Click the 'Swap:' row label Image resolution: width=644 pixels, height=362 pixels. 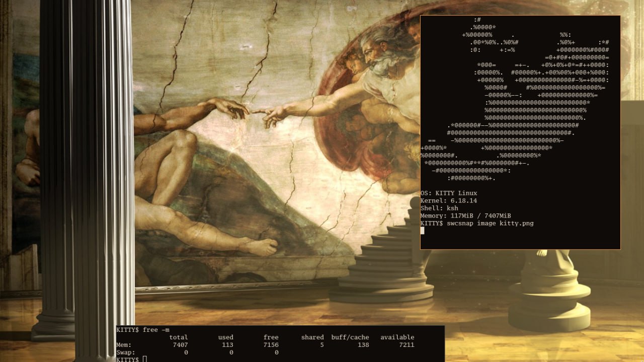126,352
